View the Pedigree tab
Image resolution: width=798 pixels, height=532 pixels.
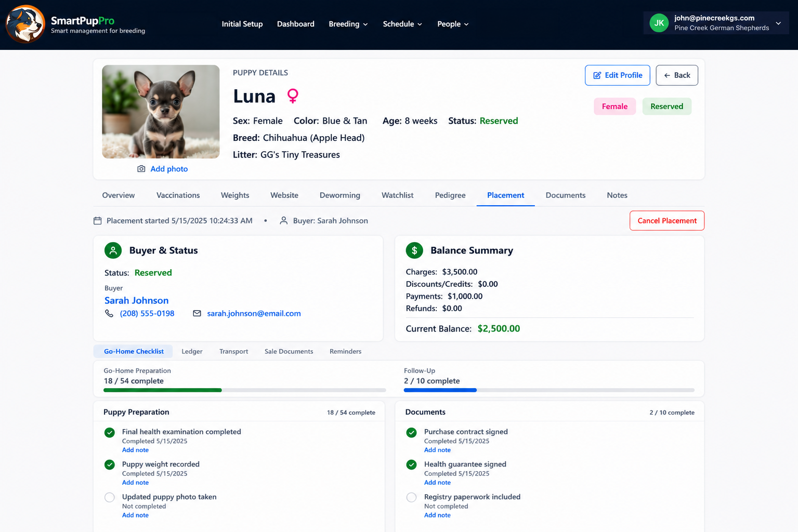point(450,195)
